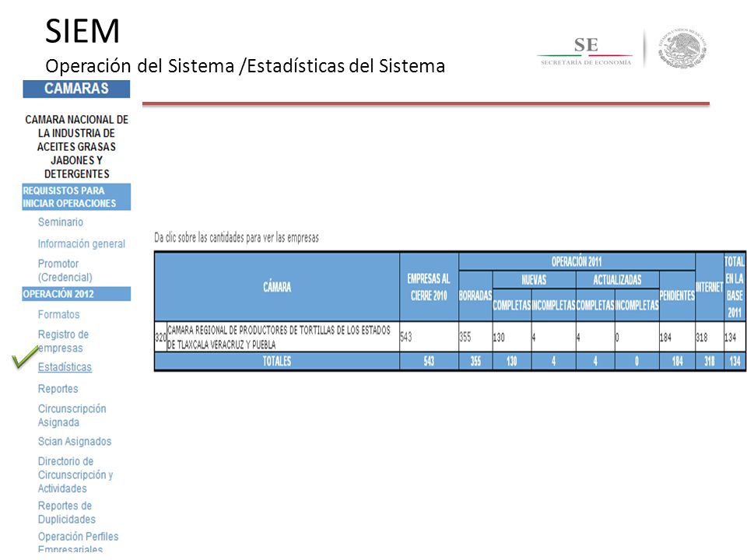Click value 184 in the Pendientes row
The image size is (747, 560).
pos(665,337)
